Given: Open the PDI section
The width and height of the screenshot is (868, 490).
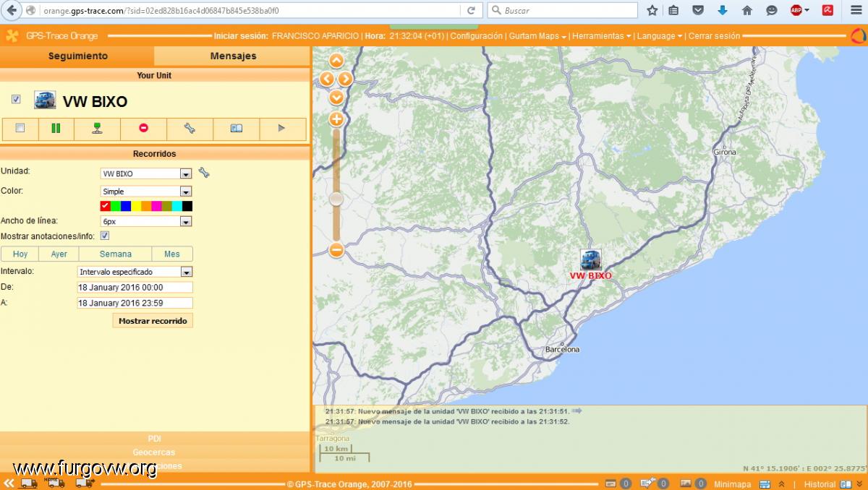Looking at the screenshot, I should [155, 439].
